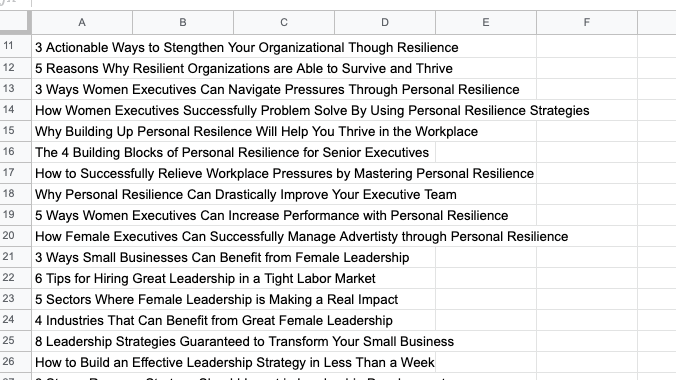Select column A header
The image size is (676, 380).
[x=82, y=22]
